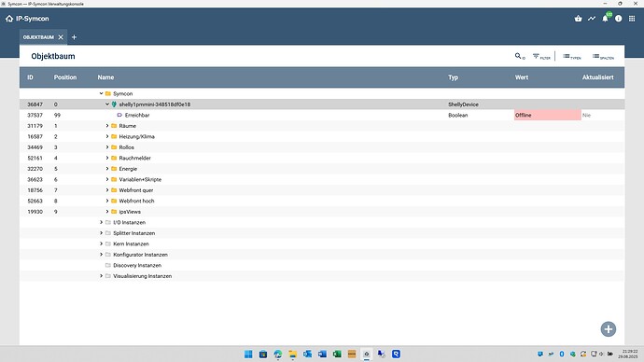Expand the Räume folder
The image size is (644, 362).
[x=107, y=126]
